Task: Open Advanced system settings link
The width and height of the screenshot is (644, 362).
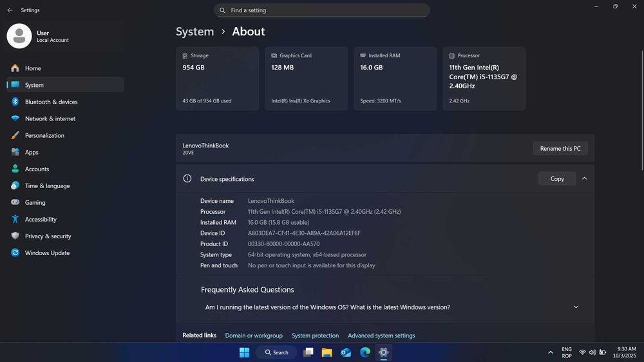Action: pyautogui.click(x=381, y=336)
